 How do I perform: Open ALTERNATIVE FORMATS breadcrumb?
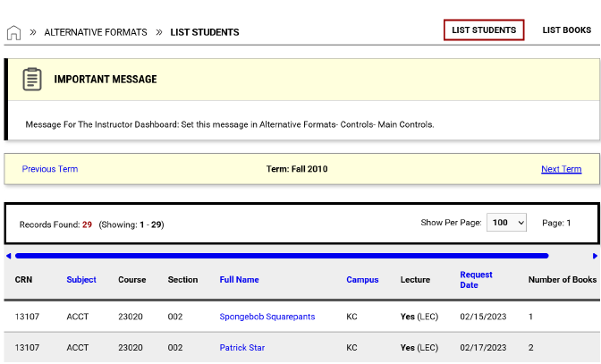pos(96,32)
